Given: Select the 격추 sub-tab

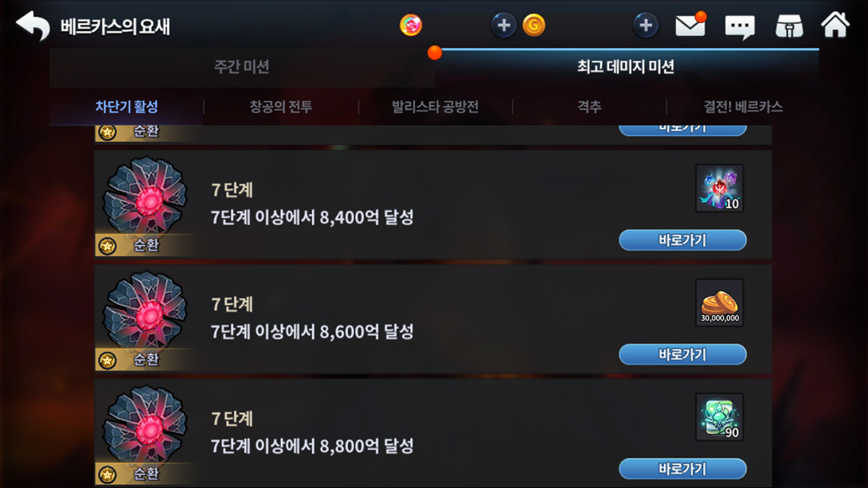Looking at the screenshot, I should (589, 107).
